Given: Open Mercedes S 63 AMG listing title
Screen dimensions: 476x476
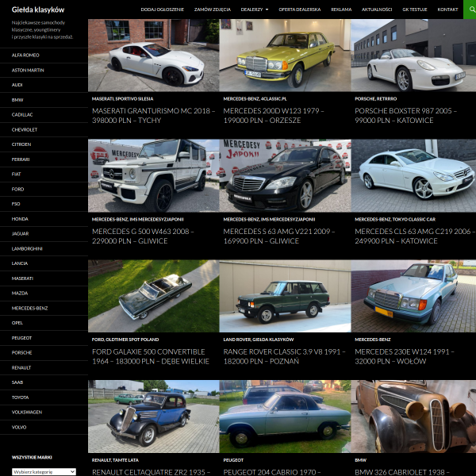Looking at the screenshot, I should tap(279, 236).
